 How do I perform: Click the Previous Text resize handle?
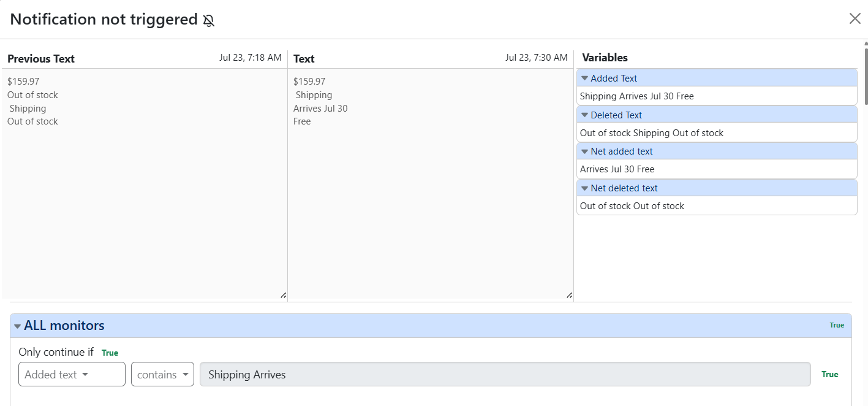[x=283, y=295]
